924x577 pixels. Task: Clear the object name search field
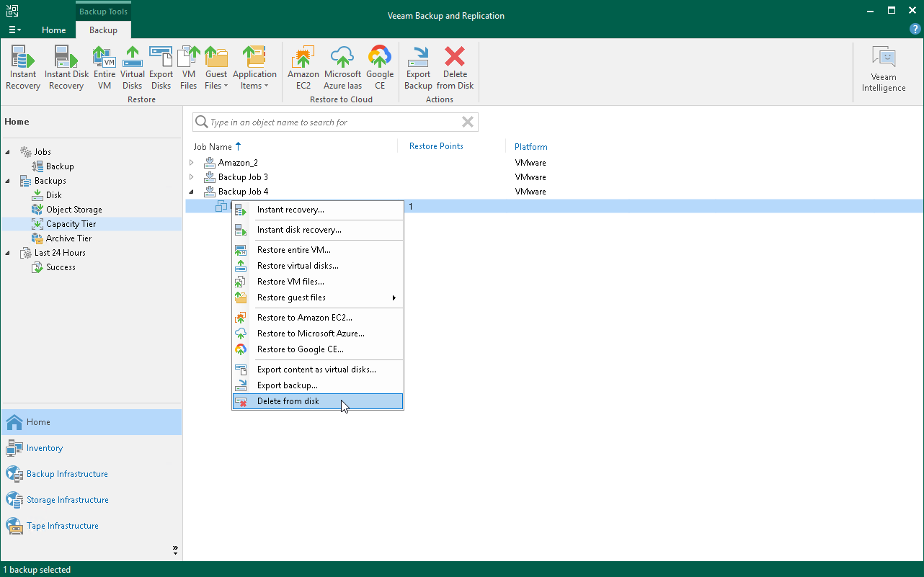[468, 122]
